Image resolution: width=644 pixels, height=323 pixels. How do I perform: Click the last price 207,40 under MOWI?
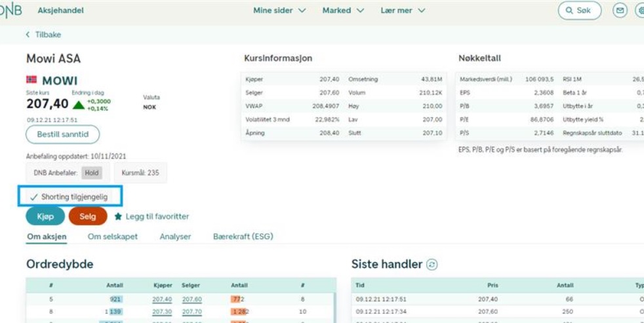[x=48, y=104]
